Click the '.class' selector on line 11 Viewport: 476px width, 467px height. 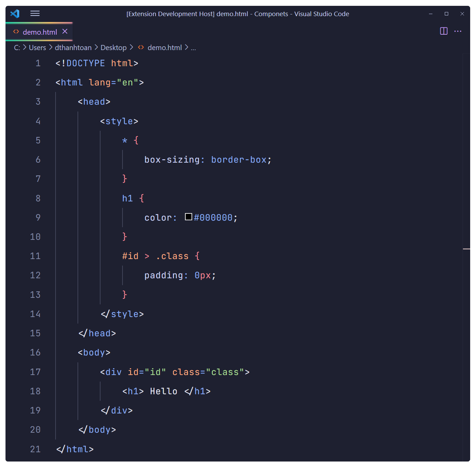tap(172, 256)
